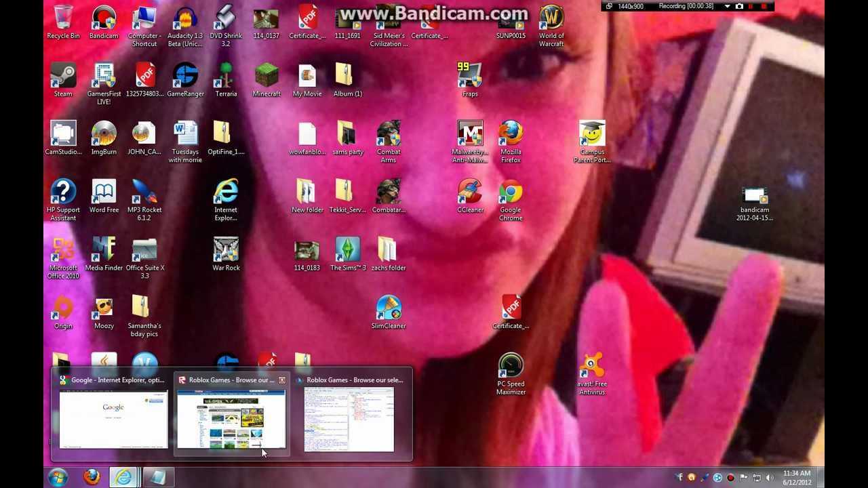Open the volume control in system tray

click(x=769, y=478)
